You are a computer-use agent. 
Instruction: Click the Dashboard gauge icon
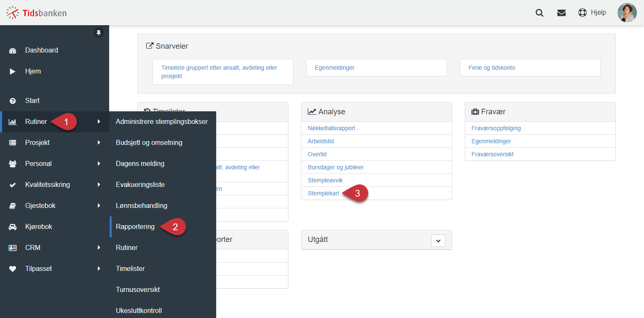[13, 50]
